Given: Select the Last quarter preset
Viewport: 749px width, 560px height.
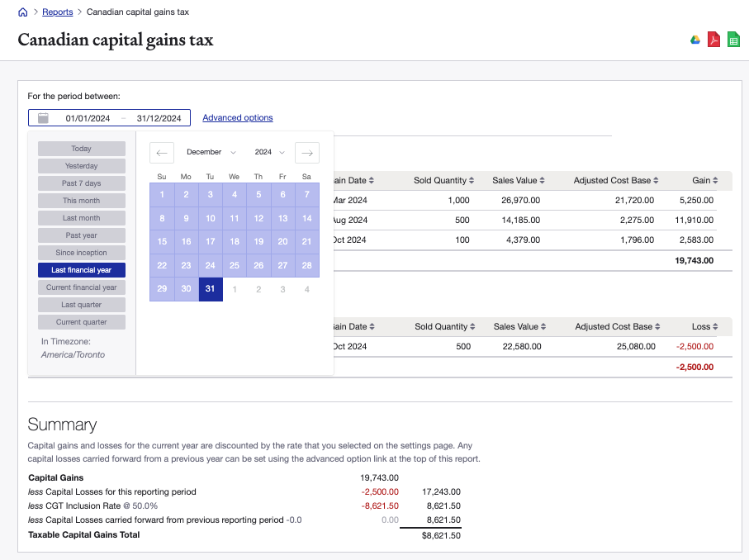Looking at the screenshot, I should (x=82, y=305).
